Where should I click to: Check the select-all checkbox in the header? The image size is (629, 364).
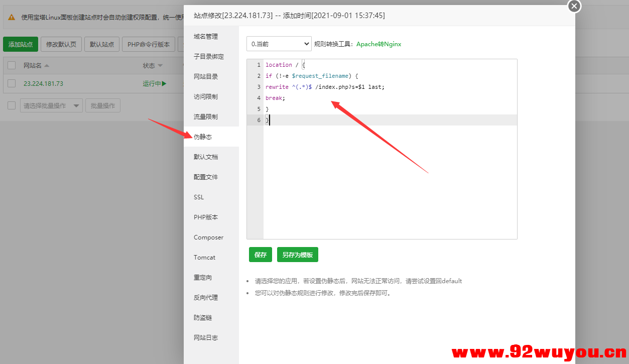[12, 66]
